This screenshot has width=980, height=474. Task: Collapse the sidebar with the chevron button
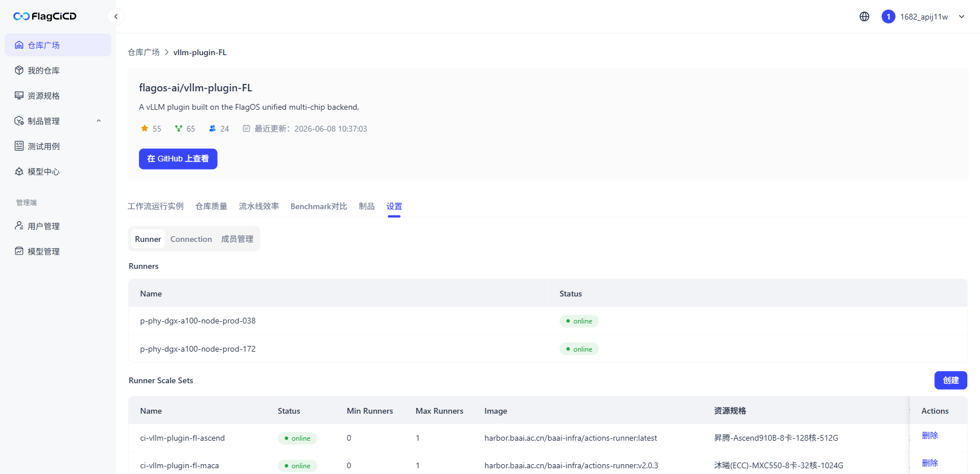116,17
